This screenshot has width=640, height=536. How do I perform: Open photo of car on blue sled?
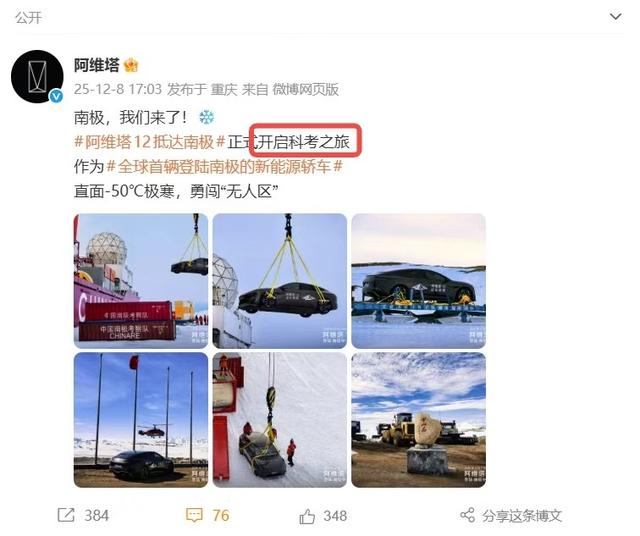(418, 281)
